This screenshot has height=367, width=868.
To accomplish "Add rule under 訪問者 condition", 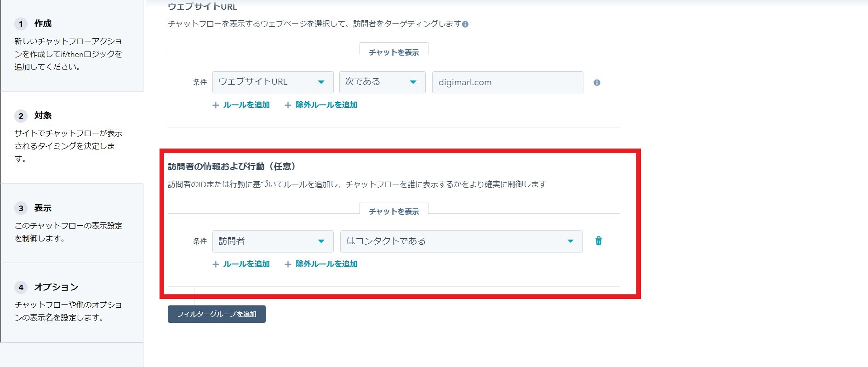I will (x=241, y=264).
